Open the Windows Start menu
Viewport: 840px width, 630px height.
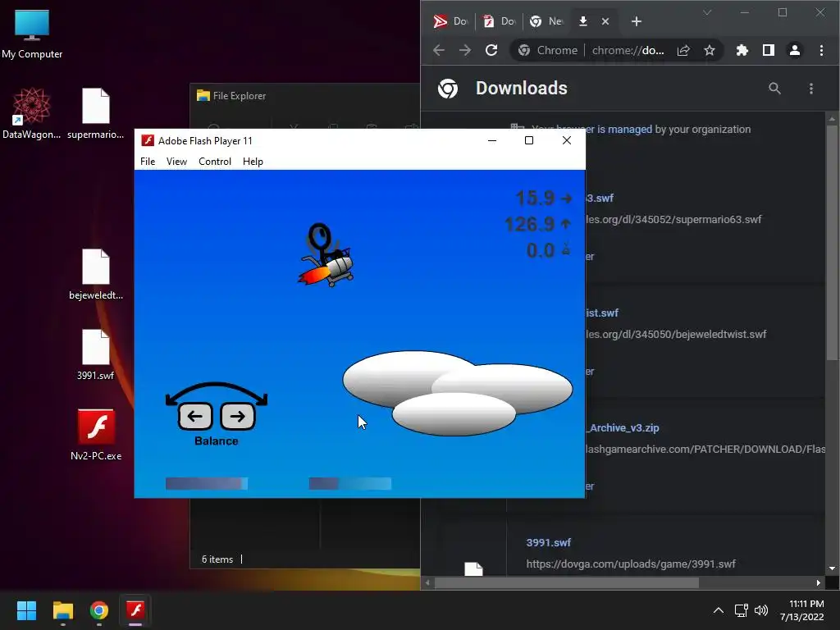tap(26, 610)
